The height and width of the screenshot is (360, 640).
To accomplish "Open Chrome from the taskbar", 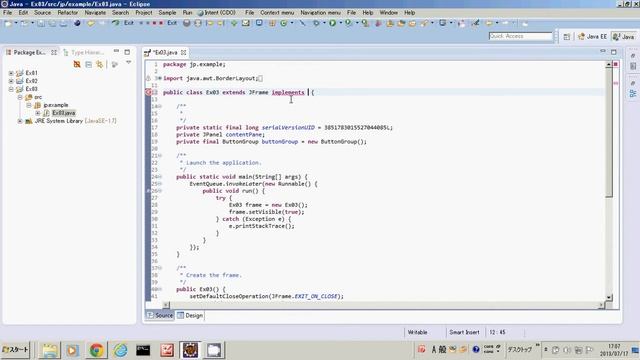I will pyautogui.click(x=96, y=350).
